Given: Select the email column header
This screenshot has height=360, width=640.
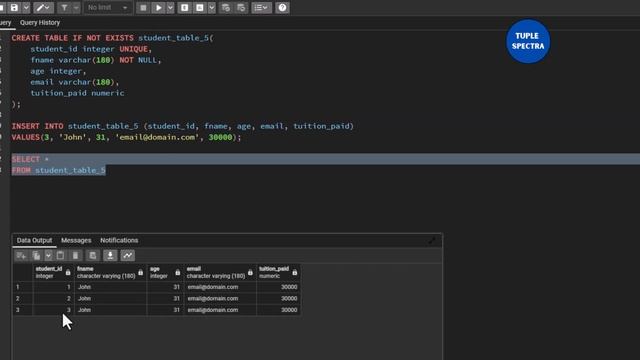Looking at the screenshot, I should click(220, 272).
